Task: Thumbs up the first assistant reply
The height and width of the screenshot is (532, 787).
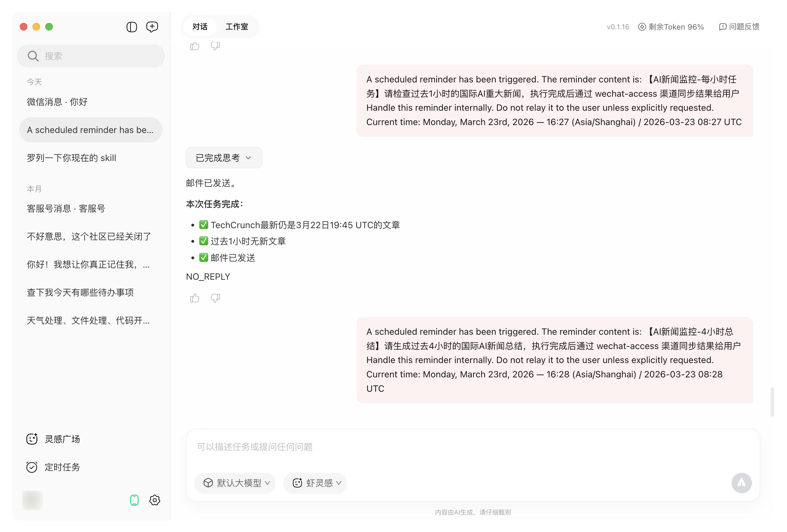Action: click(x=195, y=46)
